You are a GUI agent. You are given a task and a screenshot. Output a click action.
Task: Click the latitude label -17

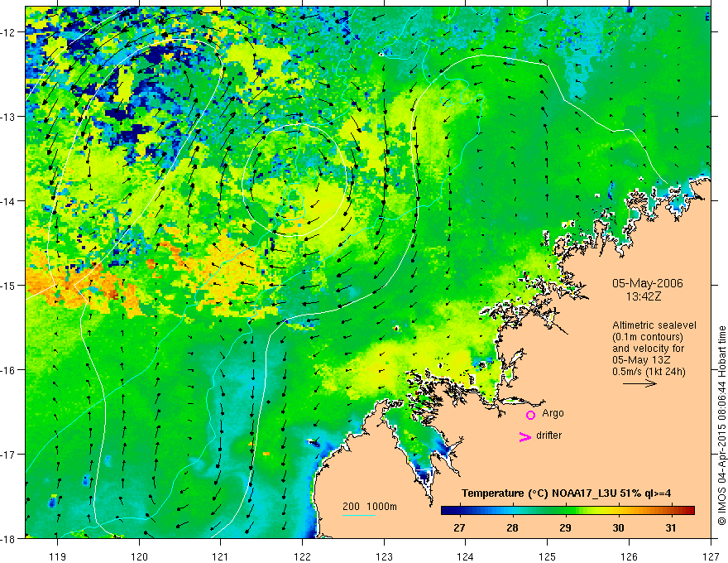(x=9, y=454)
